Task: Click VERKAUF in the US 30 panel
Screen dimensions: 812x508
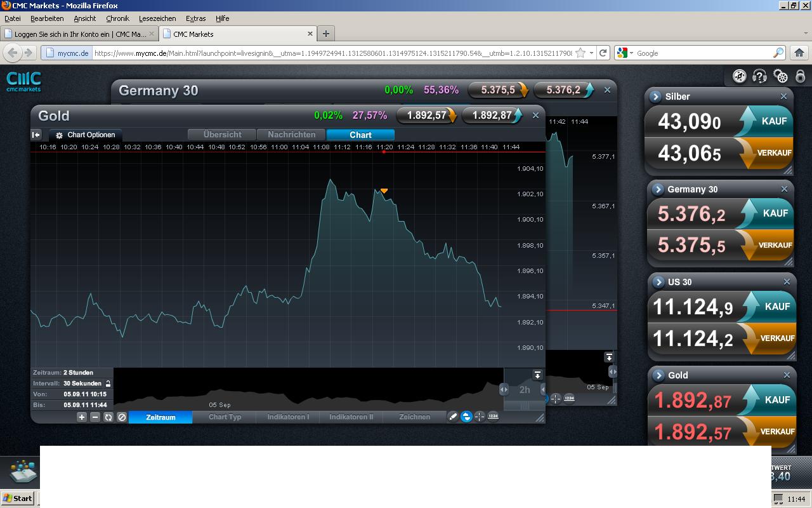Action: click(769, 338)
